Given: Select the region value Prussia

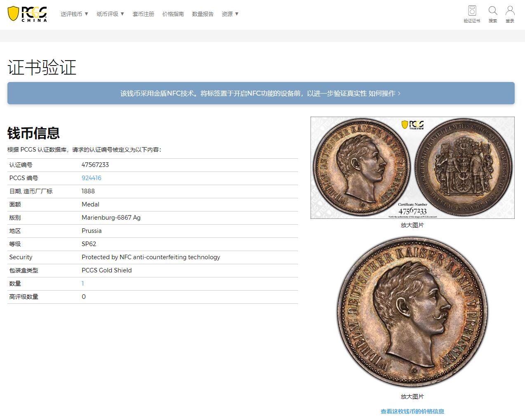Looking at the screenshot, I should pos(92,231).
